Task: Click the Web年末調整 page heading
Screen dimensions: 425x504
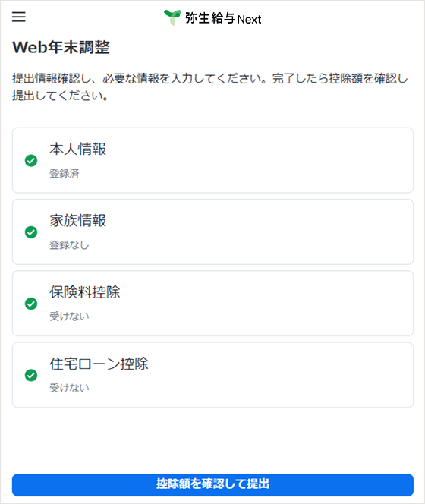Action: 61,47
